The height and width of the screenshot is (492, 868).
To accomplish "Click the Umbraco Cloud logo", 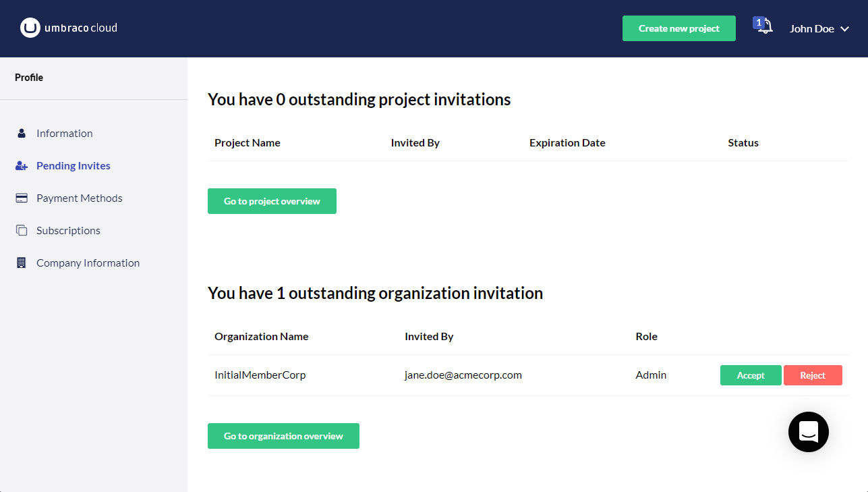I will click(69, 28).
